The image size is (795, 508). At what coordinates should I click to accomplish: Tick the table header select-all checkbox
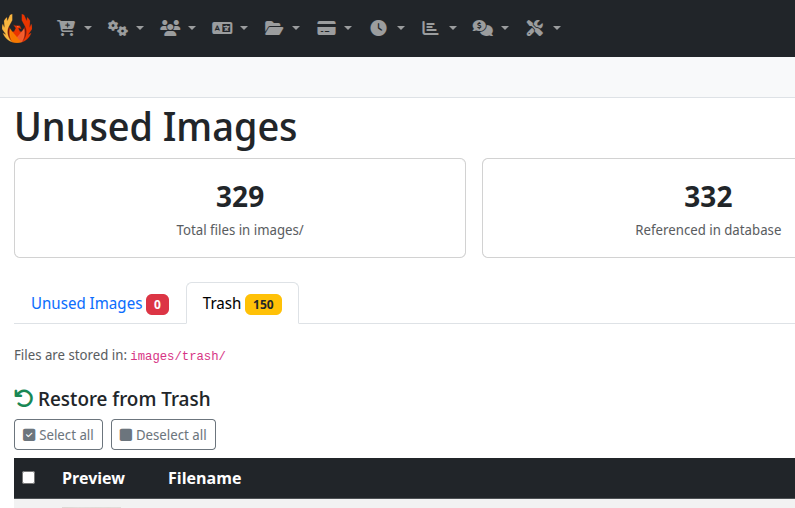tap(28, 478)
